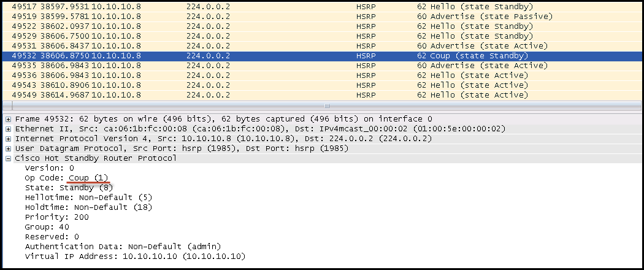This screenshot has height=270, width=644.
Task: Select Holdtime: Non-Default (18) field
Action: tap(88, 207)
